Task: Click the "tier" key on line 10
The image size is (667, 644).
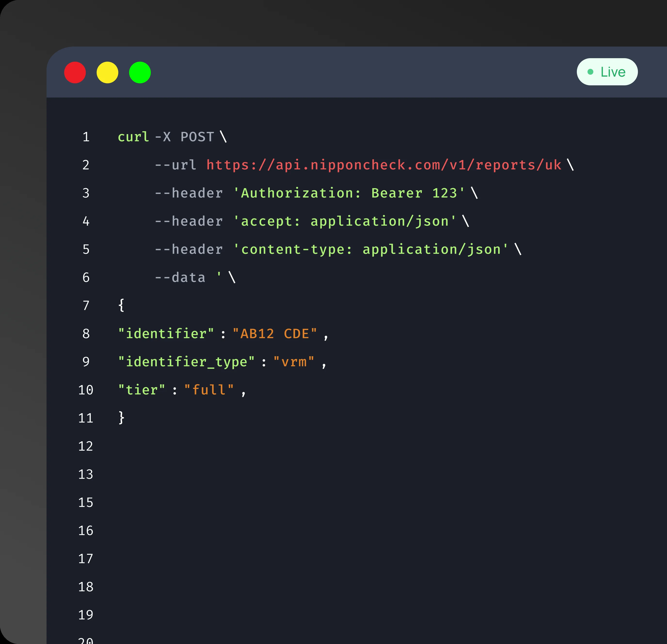Action: (x=142, y=390)
